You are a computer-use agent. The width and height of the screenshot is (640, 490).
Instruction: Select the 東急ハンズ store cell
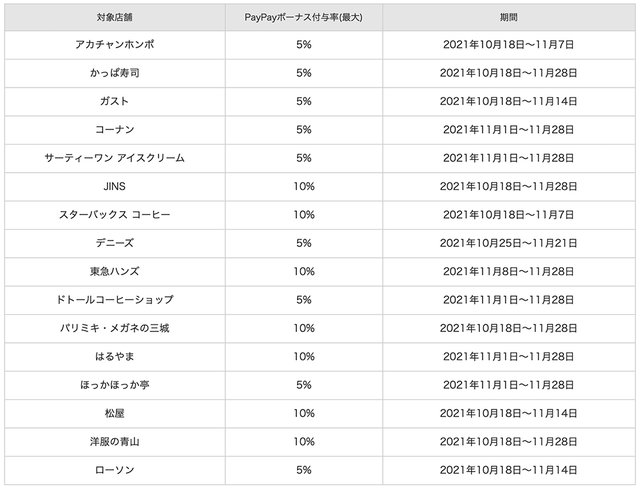coord(115,271)
